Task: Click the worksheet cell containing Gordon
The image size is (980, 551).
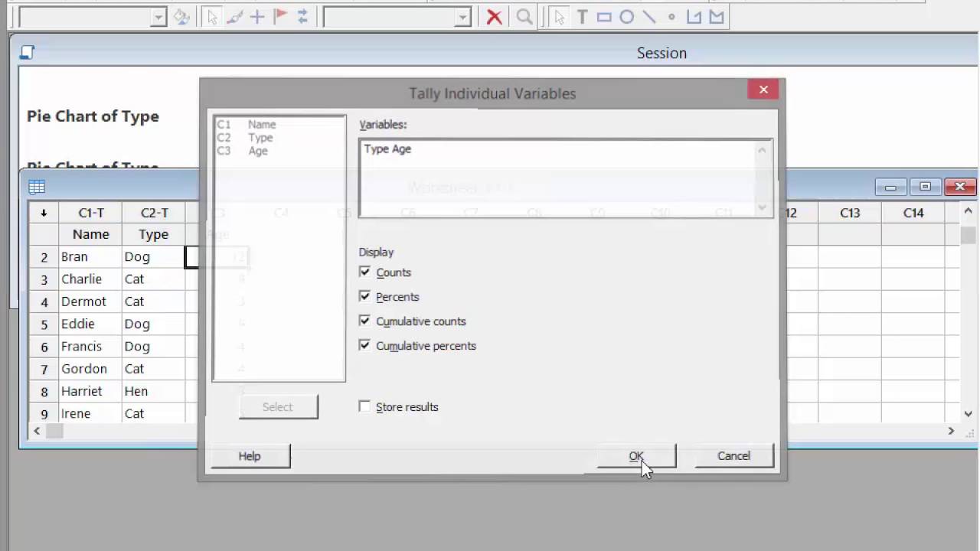Action: point(91,368)
